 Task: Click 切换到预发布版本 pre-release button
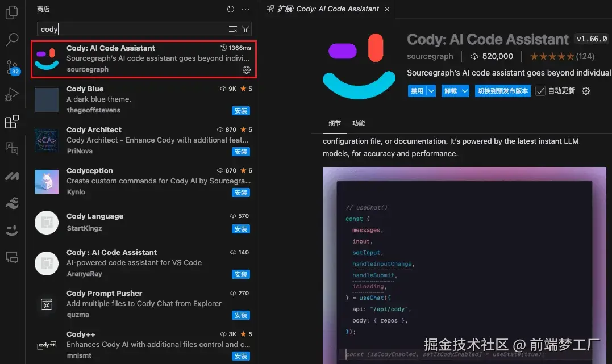coord(503,91)
